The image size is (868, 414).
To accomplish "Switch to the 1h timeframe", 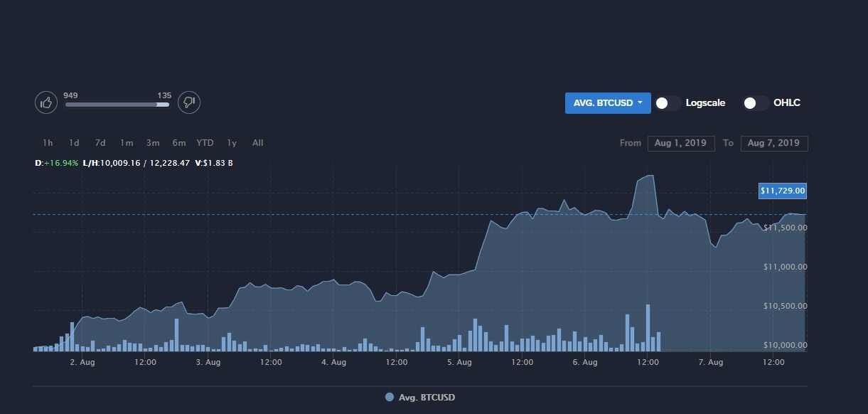I will (48, 142).
